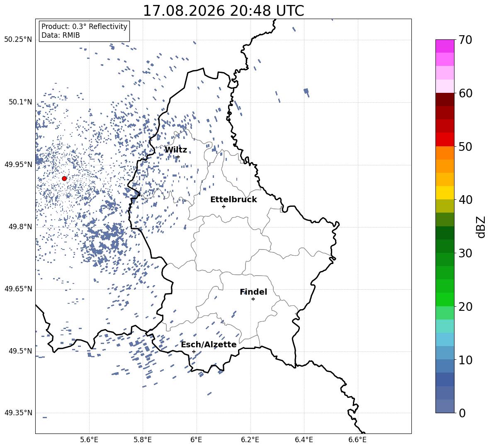Click the Wiltz city label
Viewport: 491px width, 448px height.
176,150
